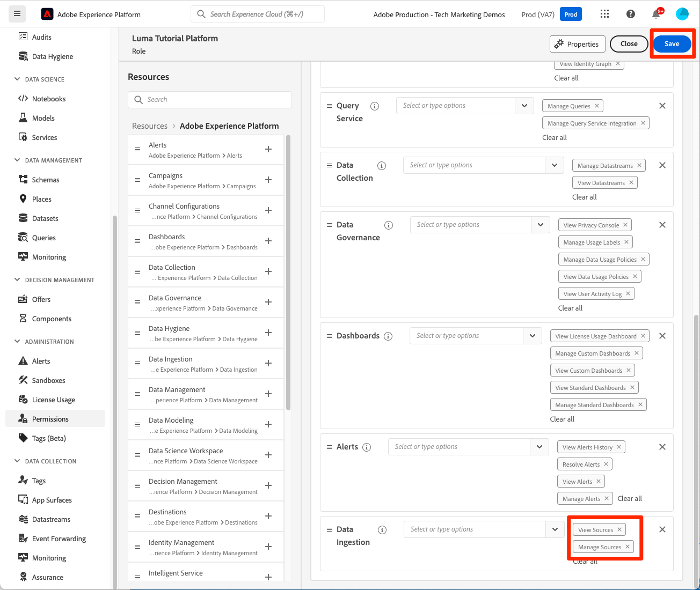Select the Data Governance resource item
700x590 pixels.
206,303
